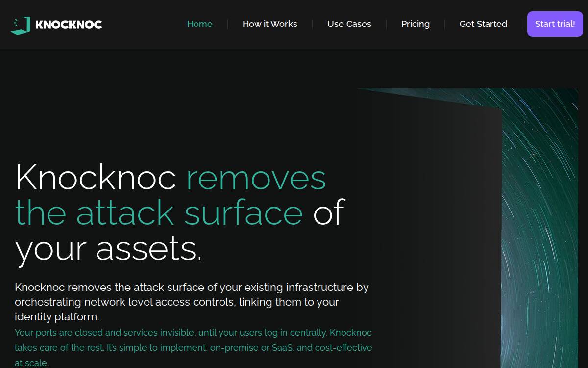The height and width of the screenshot is (368, 588).
Task: Open the Home menu item
Action: click(x=200, y=24)
